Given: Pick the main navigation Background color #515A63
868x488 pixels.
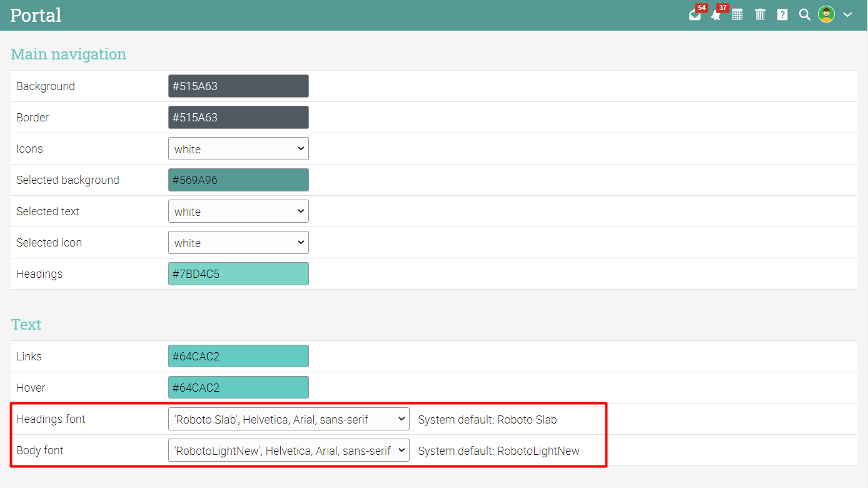Looking at the screenshot, I should 238,86.
